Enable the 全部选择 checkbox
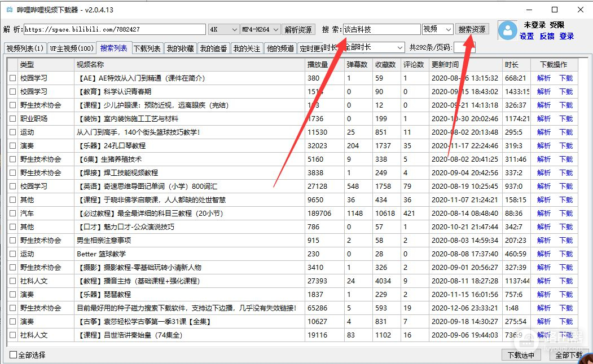This screenshot has width=593, height=364. click(x=14, y=355)
